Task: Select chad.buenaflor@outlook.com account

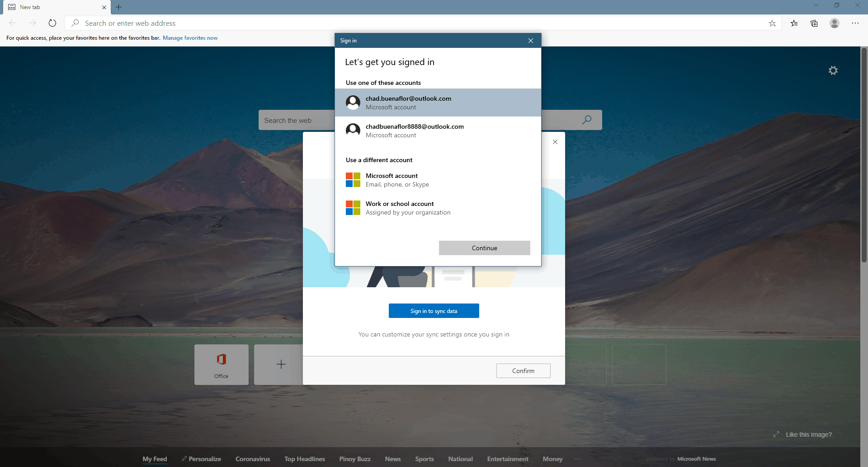Action: pyautogui.click(x=438, y=103)
